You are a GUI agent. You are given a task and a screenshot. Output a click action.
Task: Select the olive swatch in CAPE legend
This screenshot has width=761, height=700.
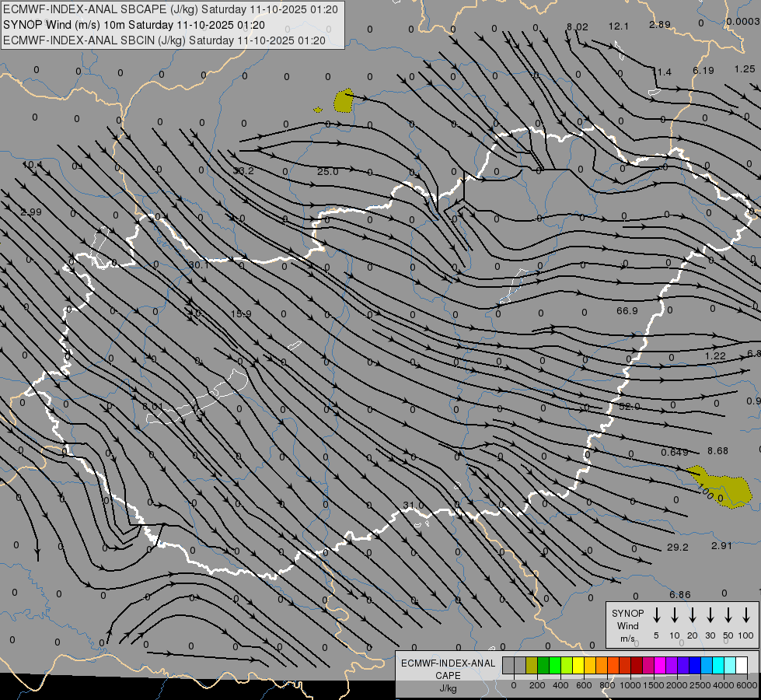pyautogui.click(x=532, y=665)
